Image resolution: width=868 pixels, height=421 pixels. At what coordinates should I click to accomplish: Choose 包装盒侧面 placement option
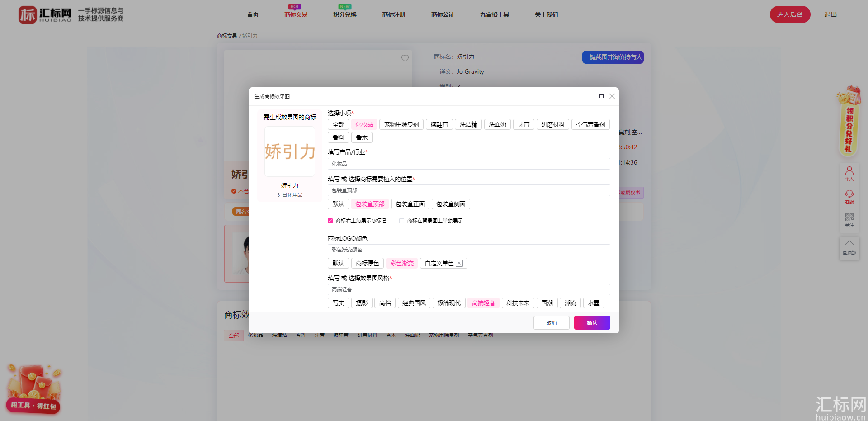pyautogui.click(x=451, y=204)
